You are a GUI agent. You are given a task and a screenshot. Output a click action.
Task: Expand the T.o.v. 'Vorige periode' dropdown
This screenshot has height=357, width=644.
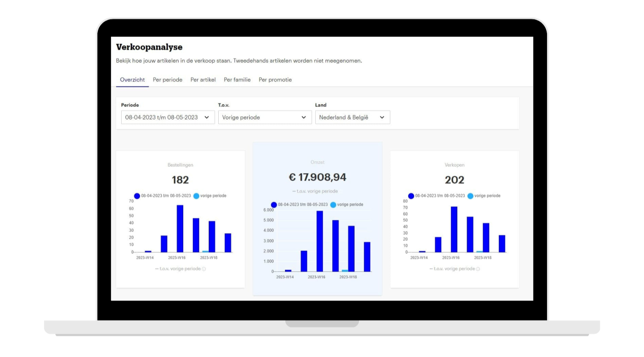(265, 117)
